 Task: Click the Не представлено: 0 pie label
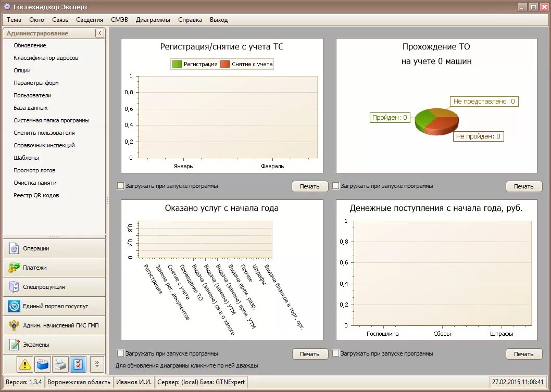(x=484, y=102)
